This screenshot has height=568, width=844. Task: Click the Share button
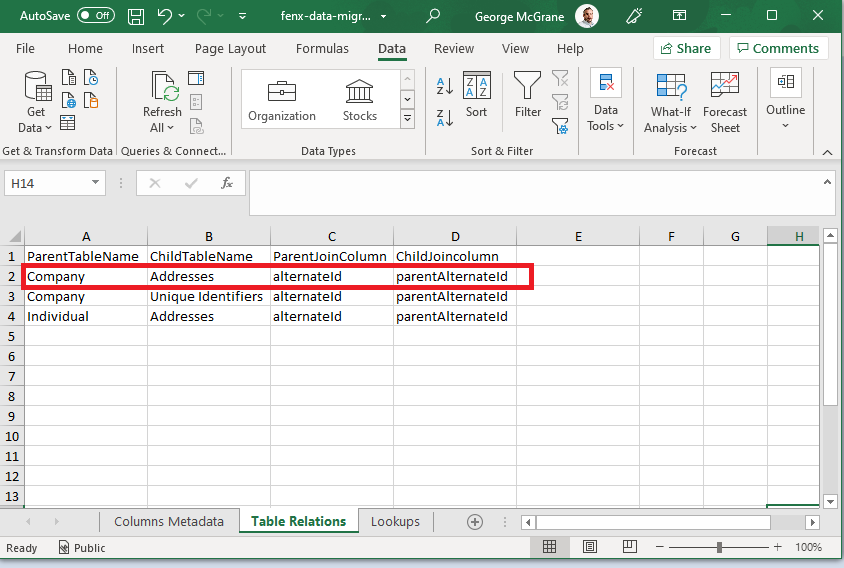click(684, 48)
